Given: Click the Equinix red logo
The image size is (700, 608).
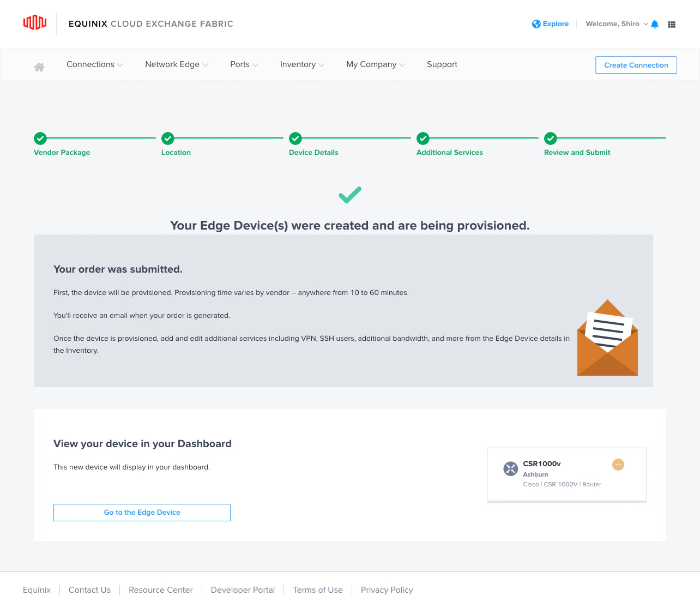Looking at the screenshot, I should point(35,22).
